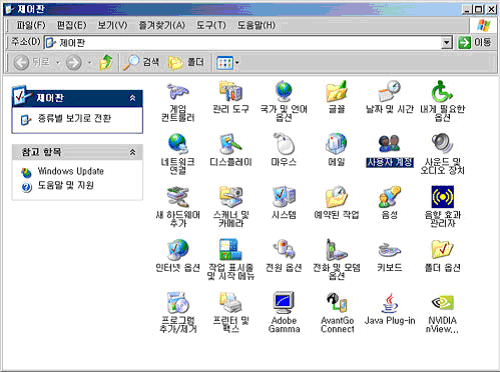
Task: Open 음향 효과 관리자 icon
Action: click(x=442, y=197)
